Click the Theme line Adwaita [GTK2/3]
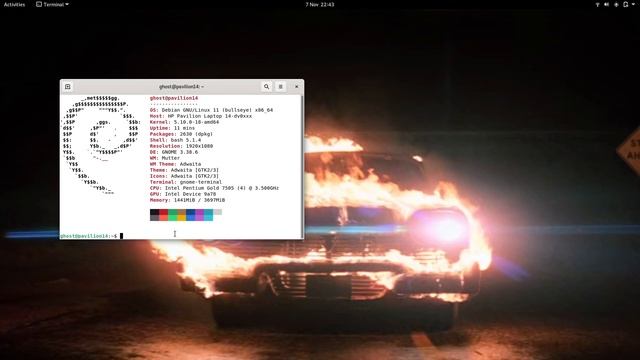 (184, 170)
